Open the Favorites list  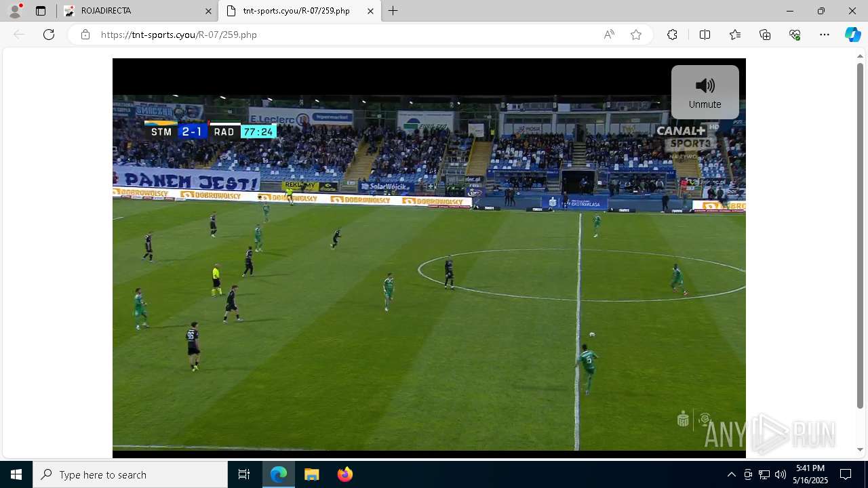click(x=735, y=35)
